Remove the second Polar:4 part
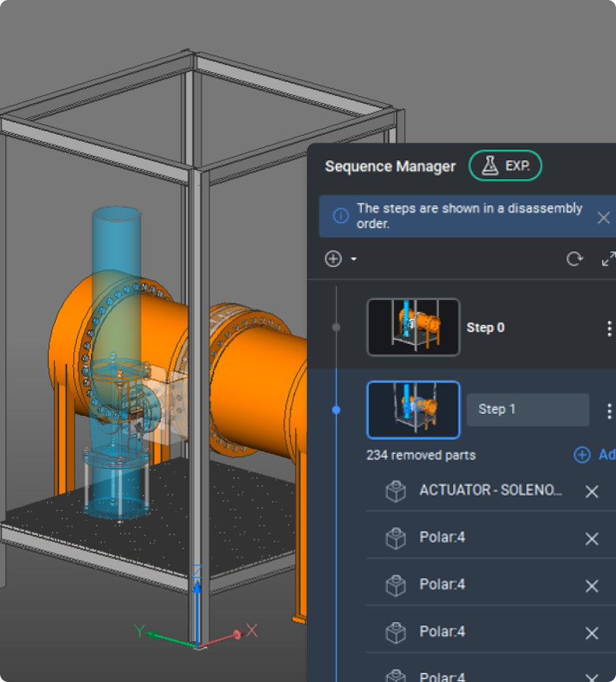Screen dimensions: 616x682 pyautogui.click(x=591, y=586)
